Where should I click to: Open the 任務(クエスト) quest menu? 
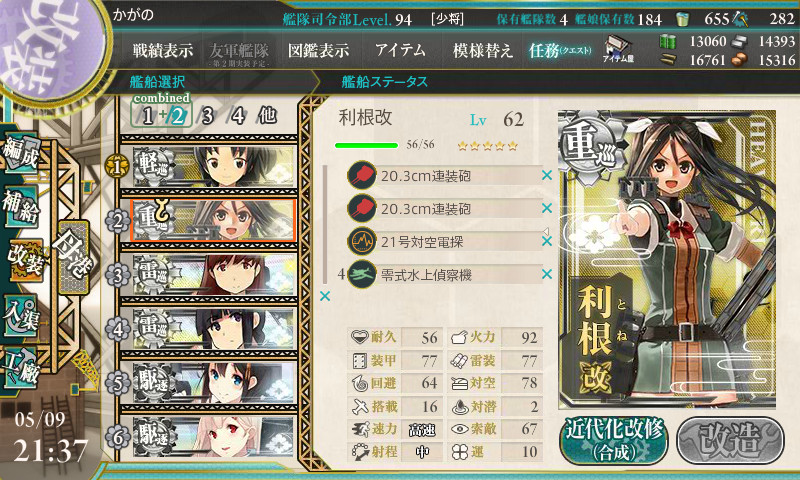point(560,50)
